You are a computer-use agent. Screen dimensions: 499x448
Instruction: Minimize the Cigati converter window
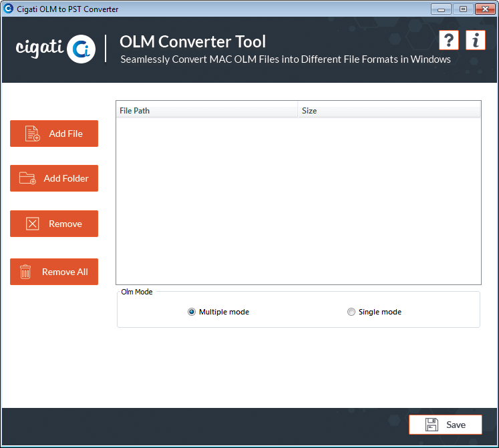pos(441,9)
